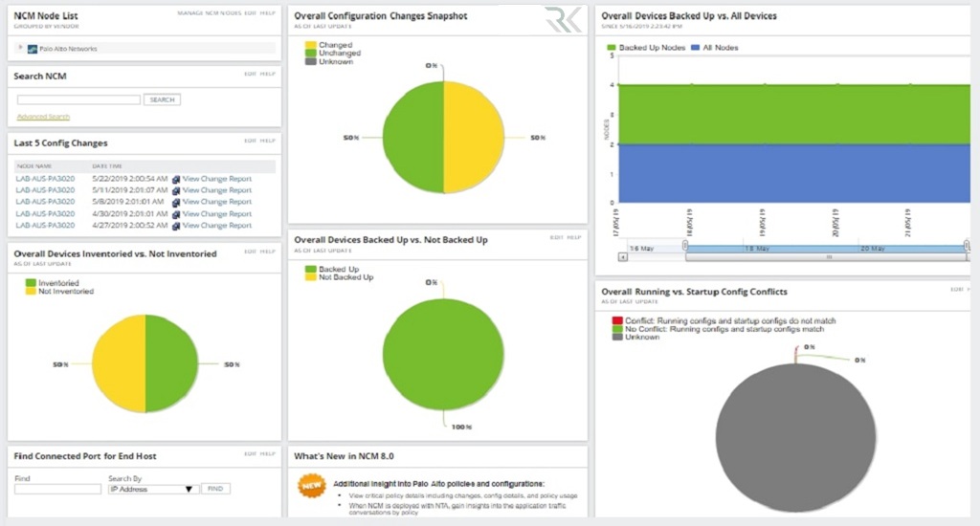Open report icon for 5/8/2019 config change
Screen dimensions: 980x526
click(x=176, y=202)
